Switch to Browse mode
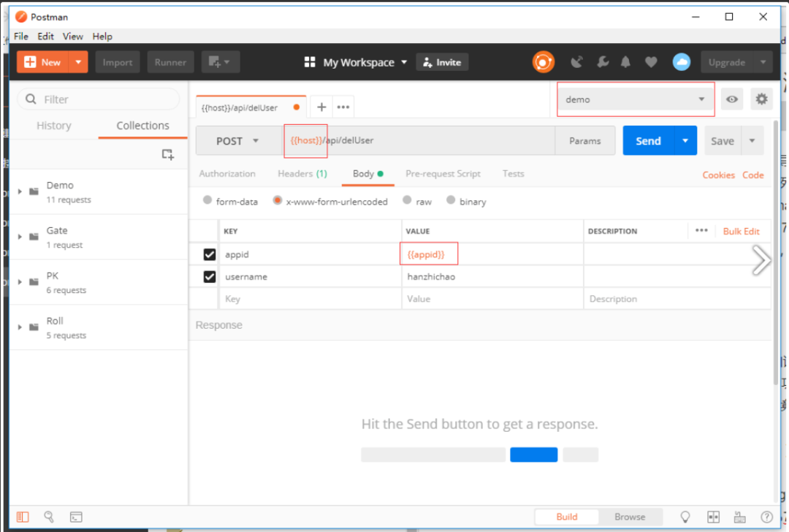Viewport: 789px width, 532px height. (x=630, y=517)
